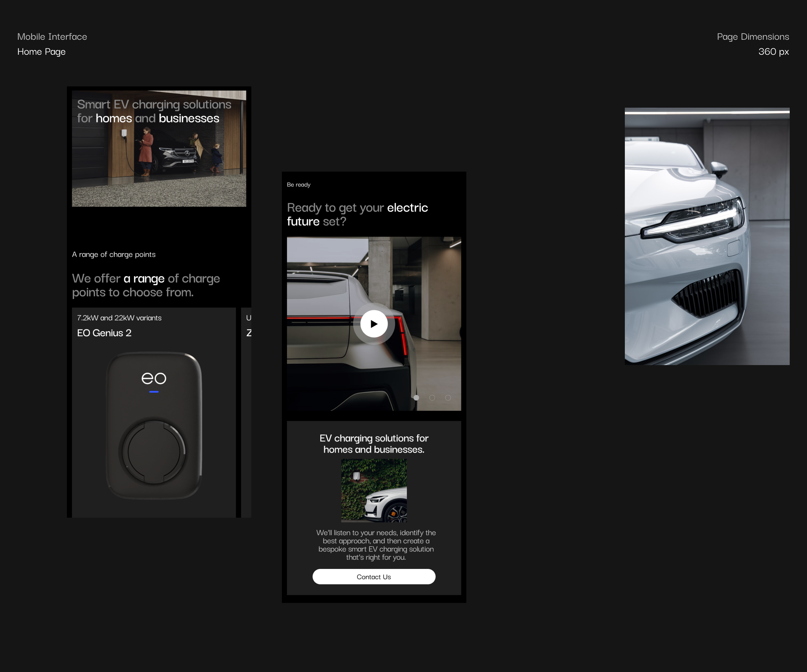This screenshot has height=672, width=807.
Task: Click the white car ivy wall thumbnail
Action: click(374, 490)
